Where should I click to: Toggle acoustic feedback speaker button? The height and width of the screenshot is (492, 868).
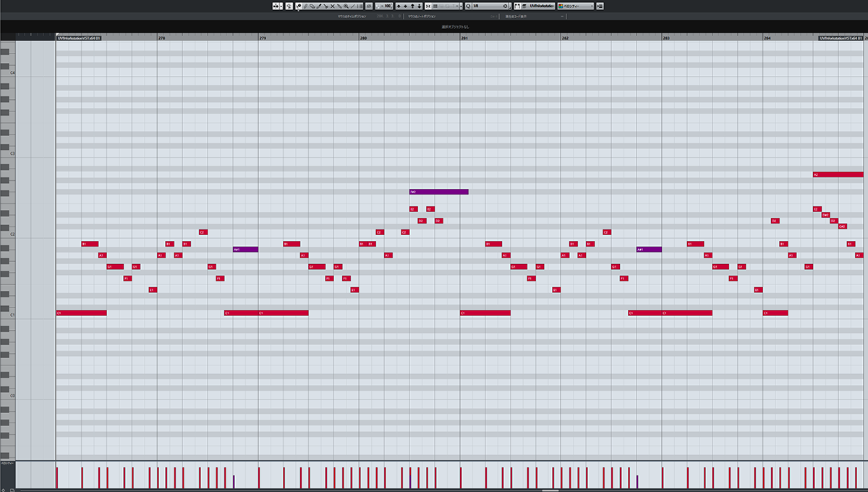click(x=289, y=6)
